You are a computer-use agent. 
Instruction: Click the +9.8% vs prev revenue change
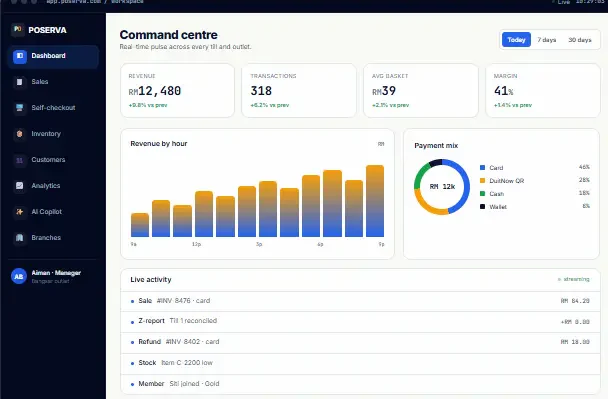(x=148, y=105)
